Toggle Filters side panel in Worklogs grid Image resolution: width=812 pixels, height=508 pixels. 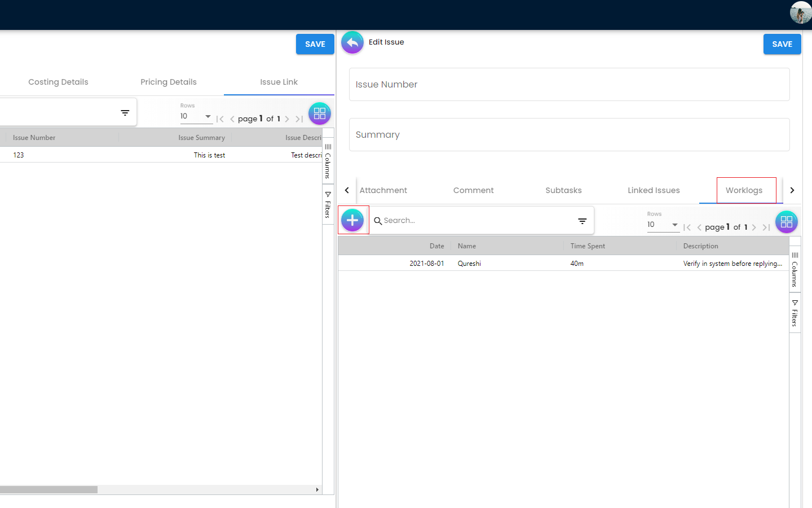coord(795,313)
